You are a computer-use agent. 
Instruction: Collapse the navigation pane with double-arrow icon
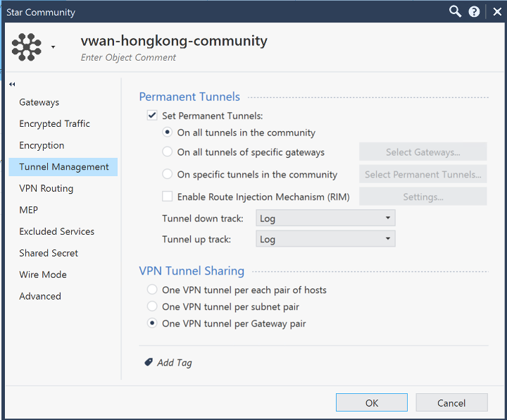coord(12,85)
